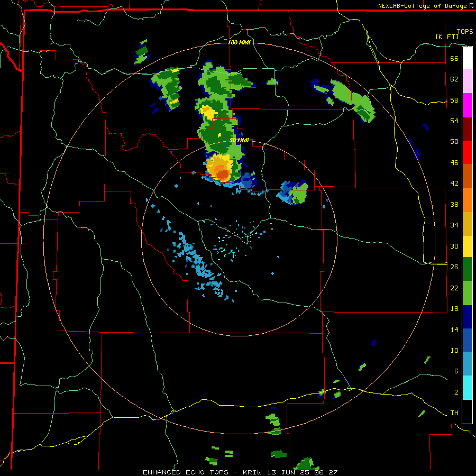Click the legend value 46

pyautogui.click(x=454, y=163)
